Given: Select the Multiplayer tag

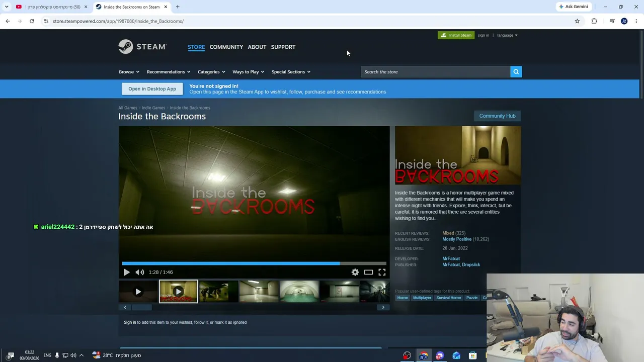Looking at the screenshot, I should tap(422, 298).
